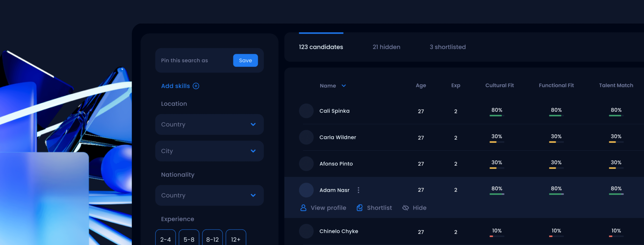
Task: Select Cali Spinka's avatar circle
Action: click(306, 111)
